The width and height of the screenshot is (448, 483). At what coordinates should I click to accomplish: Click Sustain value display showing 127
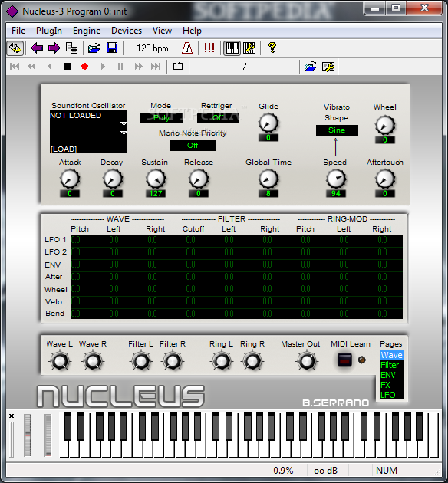tap(156, 193)
